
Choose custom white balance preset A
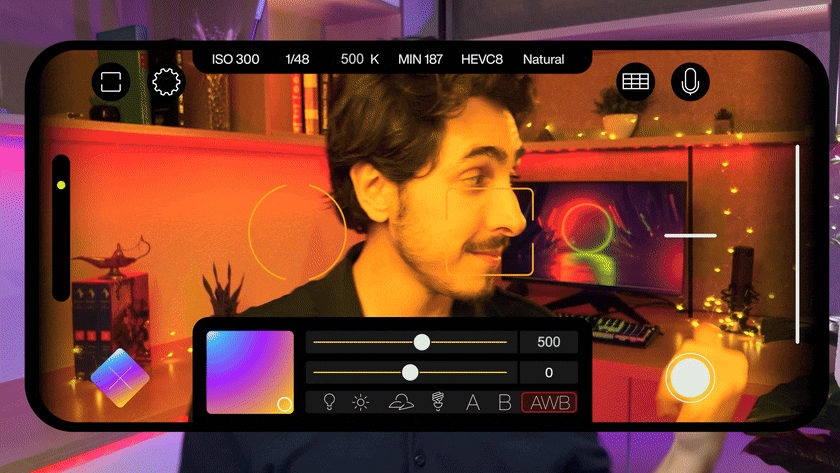(472, 402)
